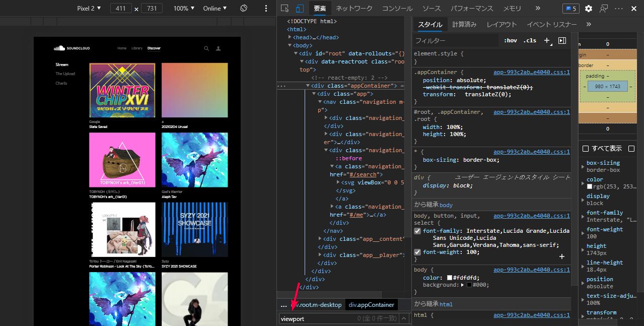Expand the svg viewBox node

click(338, 182)
